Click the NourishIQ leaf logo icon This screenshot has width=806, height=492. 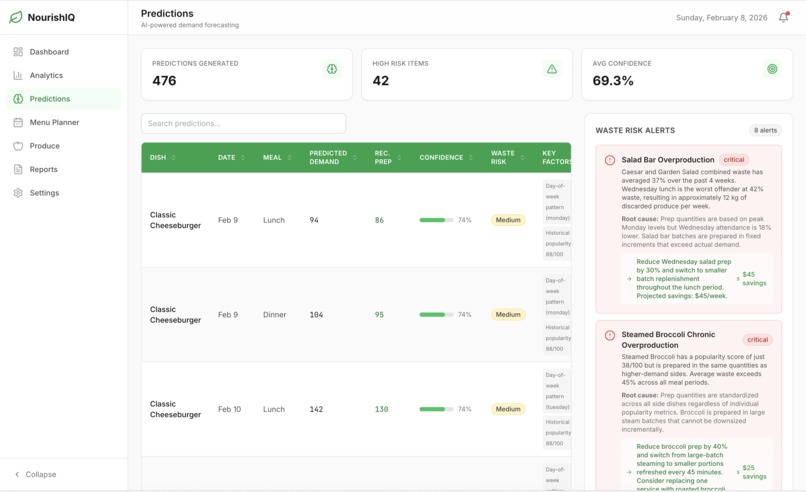15,17
